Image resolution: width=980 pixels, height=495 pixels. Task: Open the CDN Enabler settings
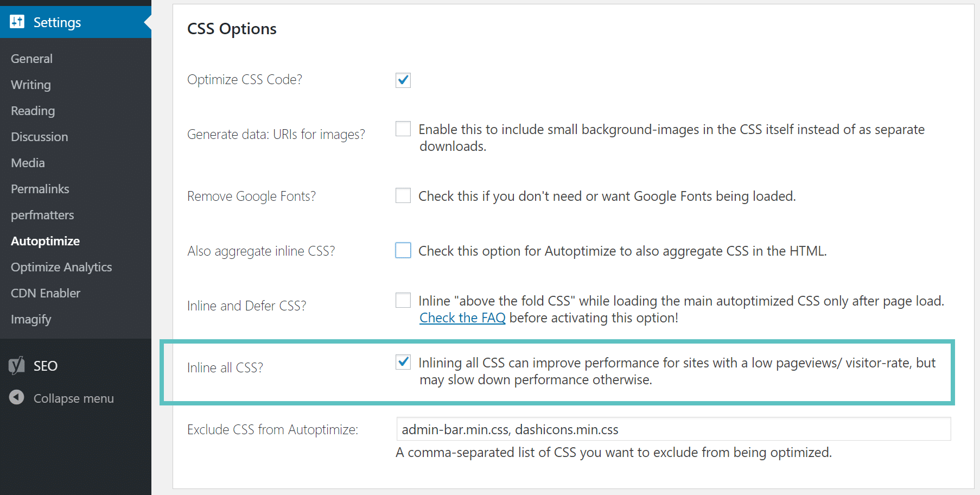coord(46,293)
